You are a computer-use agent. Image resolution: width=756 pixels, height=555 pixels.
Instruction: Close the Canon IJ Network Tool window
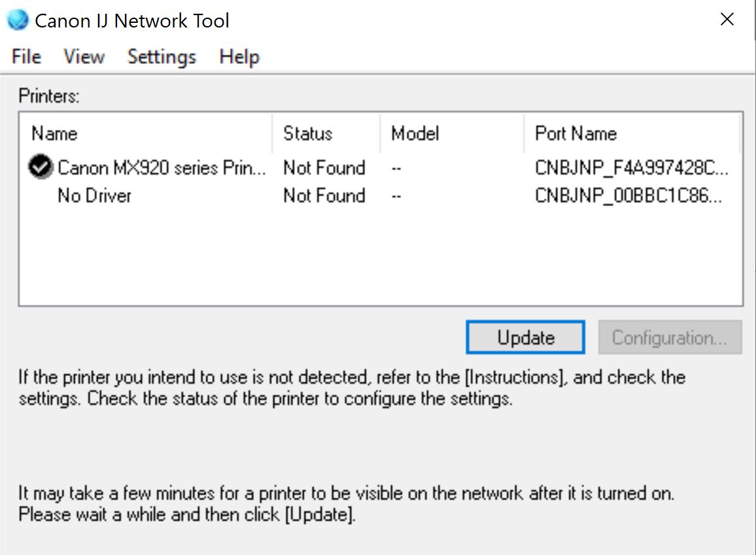pyautogui.click(x=727, y=20)
